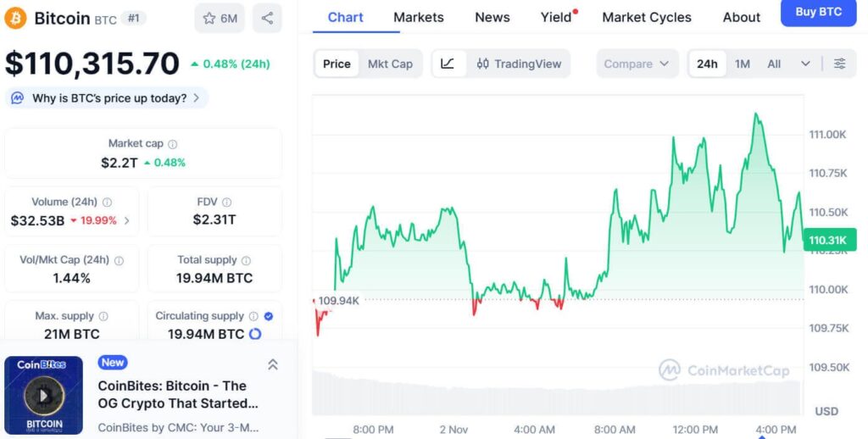Toggle chart to Price view

coord(337,64)
